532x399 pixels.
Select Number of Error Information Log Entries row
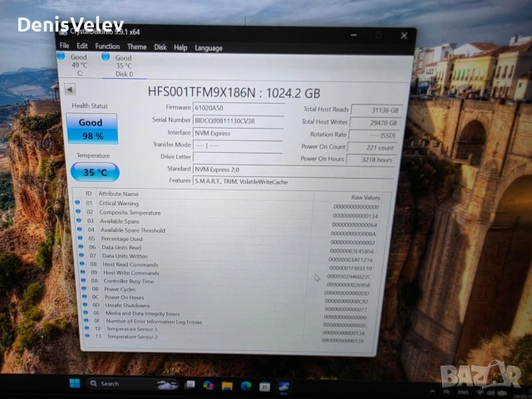pos(226,323)
